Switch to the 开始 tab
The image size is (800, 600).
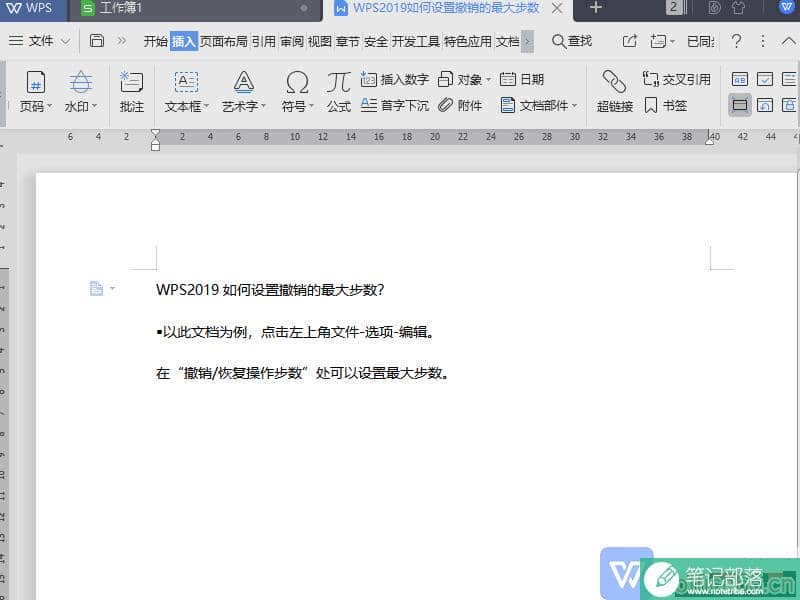point(155,41)
